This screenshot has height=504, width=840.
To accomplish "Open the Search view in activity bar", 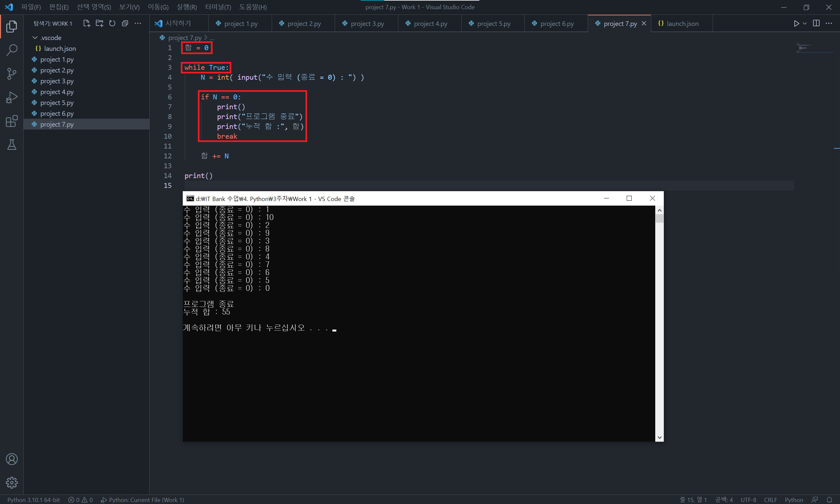I will (x=11, y=50).
